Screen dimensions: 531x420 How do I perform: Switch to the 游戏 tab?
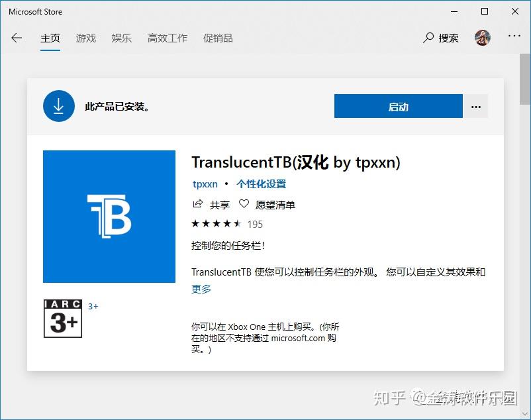click(x=85, y=38)
